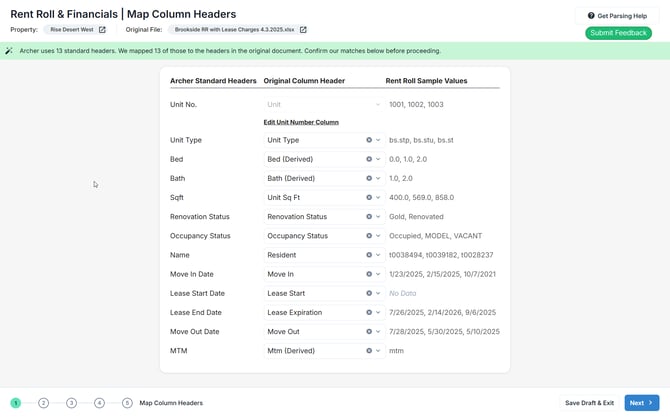
Task: Open Rise Desert West property external link icon
Action: click(x=102, y=30)
